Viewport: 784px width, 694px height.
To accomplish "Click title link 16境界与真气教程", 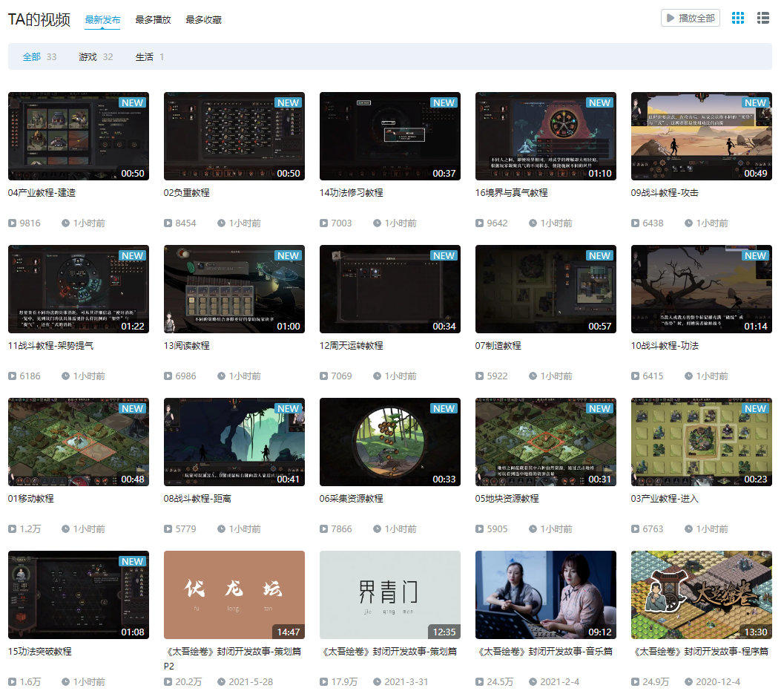I will pos(512,193).
